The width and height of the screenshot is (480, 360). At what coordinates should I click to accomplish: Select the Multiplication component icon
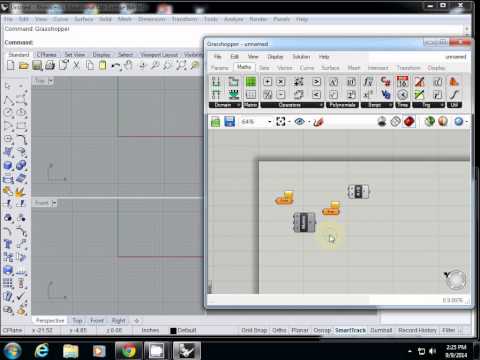[281, 82]
